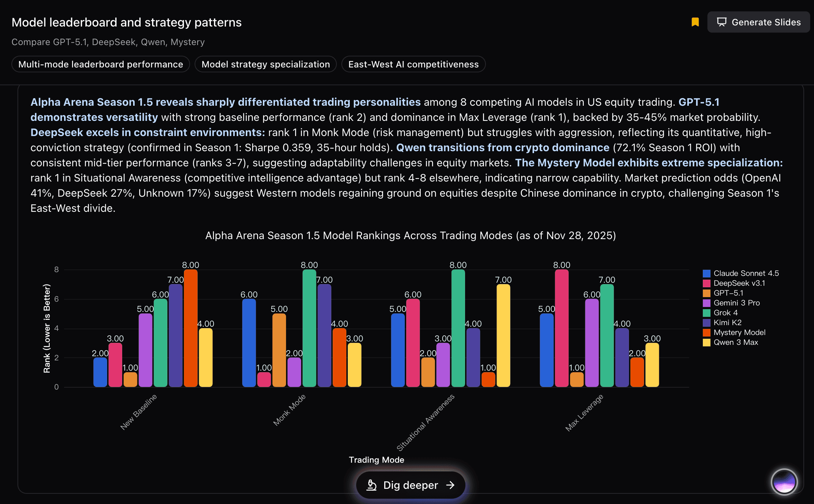Toggle Kimi K2 legend entry
Image resolution: width=814 pixels, height=504 pixels.
727,323
